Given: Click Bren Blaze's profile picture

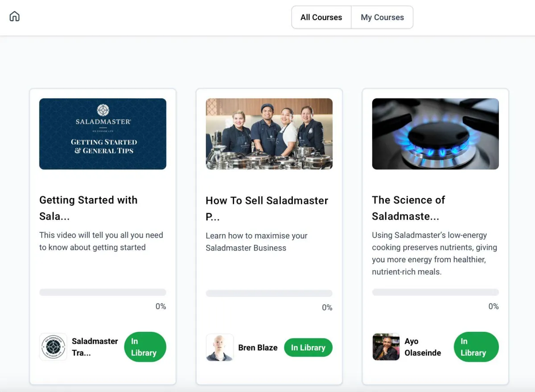Looking at the screenshot, I should click(219, 347).
